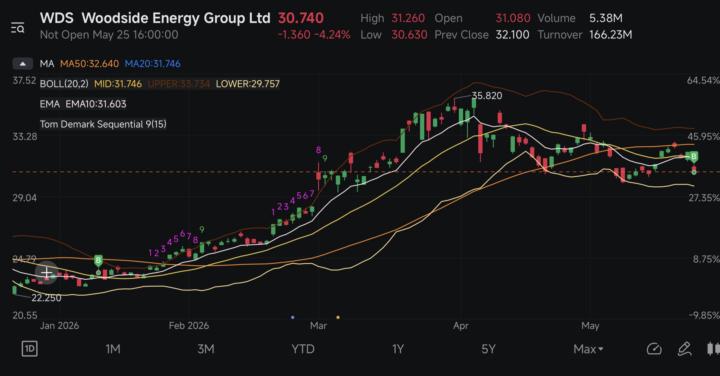Image resolution: width=720 pixels, height=376 pixels.
Task: Click the Turnover 166.23M value
Action: (x=611, y=35)
